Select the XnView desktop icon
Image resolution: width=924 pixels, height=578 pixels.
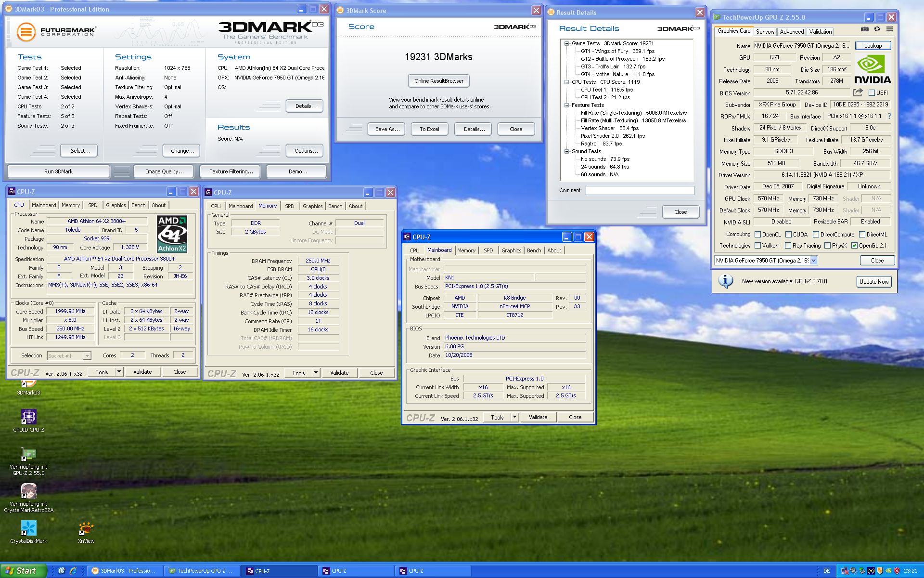pos(86,532)
